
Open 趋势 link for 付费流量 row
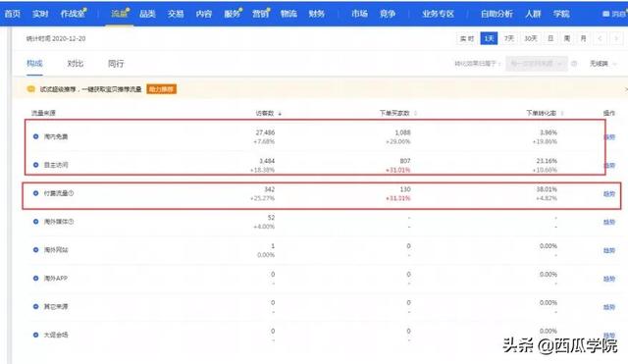coord(609,194)
